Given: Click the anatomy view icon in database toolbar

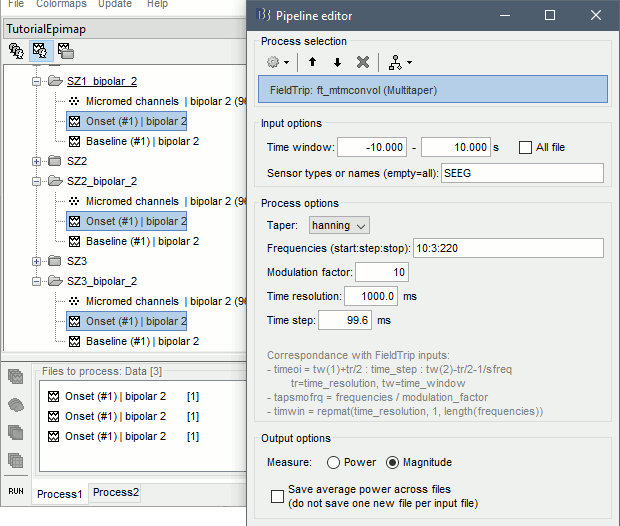Looking at the screenshot, I should pyautogui.click(x=17, y=49).
